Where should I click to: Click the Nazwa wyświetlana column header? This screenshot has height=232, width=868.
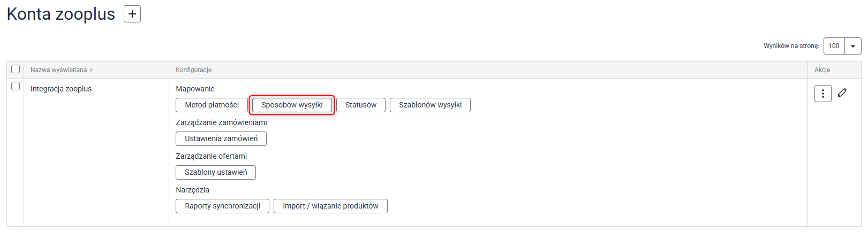tap(58, 70)
